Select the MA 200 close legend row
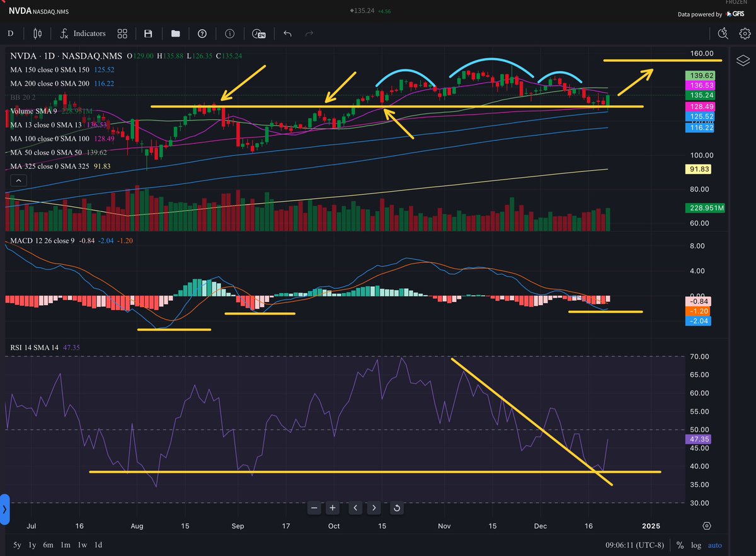This screenshot has width=756, height=556. [62, 83]
